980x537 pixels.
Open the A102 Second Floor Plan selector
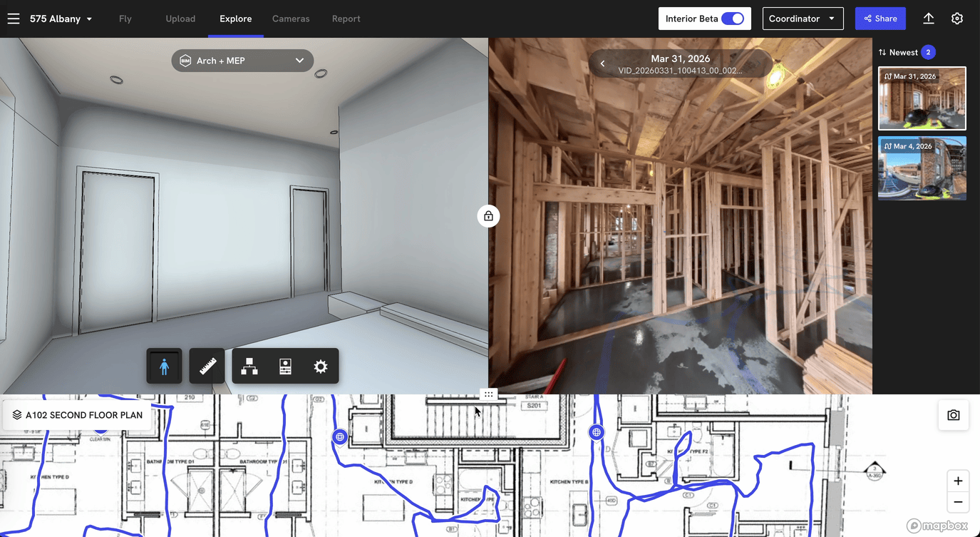click(77, 415)
